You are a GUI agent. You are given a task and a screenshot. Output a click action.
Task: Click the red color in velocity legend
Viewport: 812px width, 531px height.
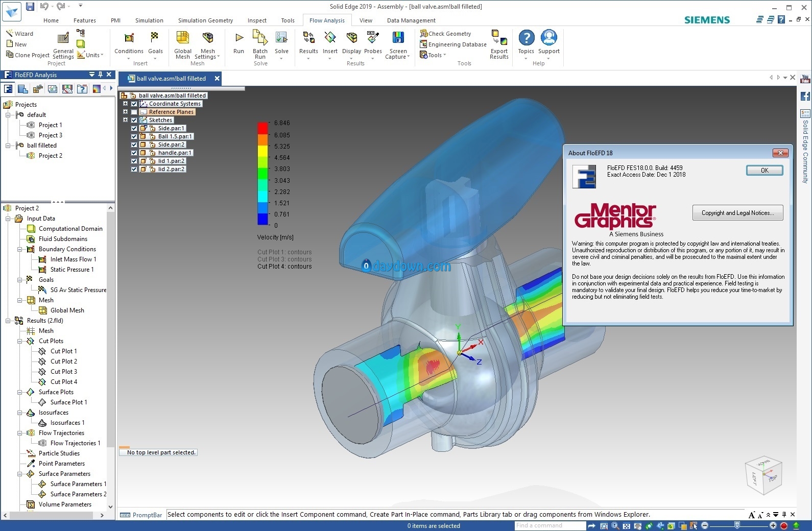pyautogui.click(x=262, y=128)
